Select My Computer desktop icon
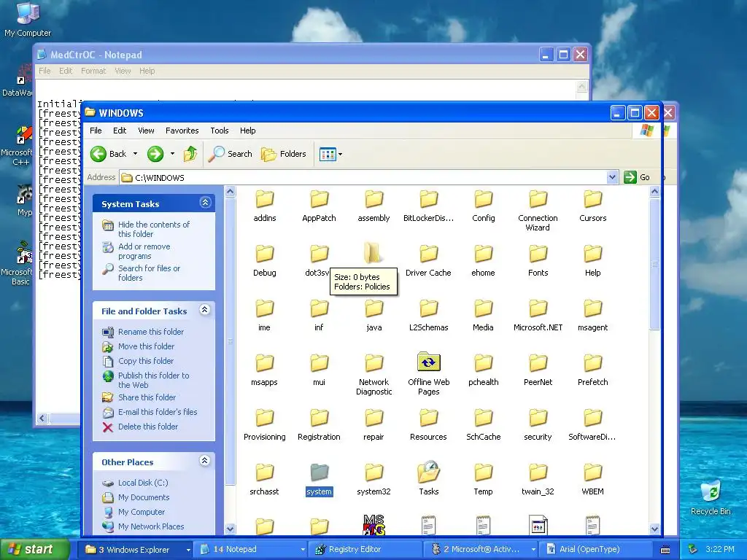The height and width of the screenshot is (560, 747). click(x=28, y=20)
